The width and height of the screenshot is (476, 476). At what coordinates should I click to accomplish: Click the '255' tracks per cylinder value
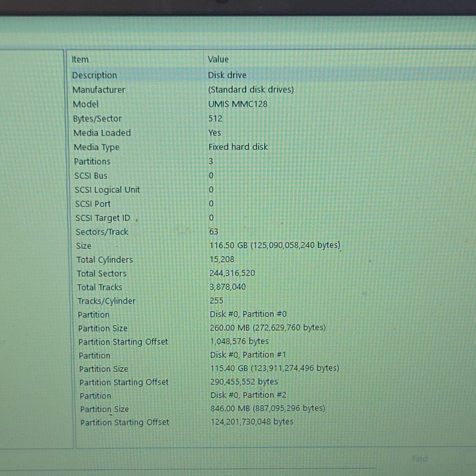pyautogui.click(x=216, y=300)
